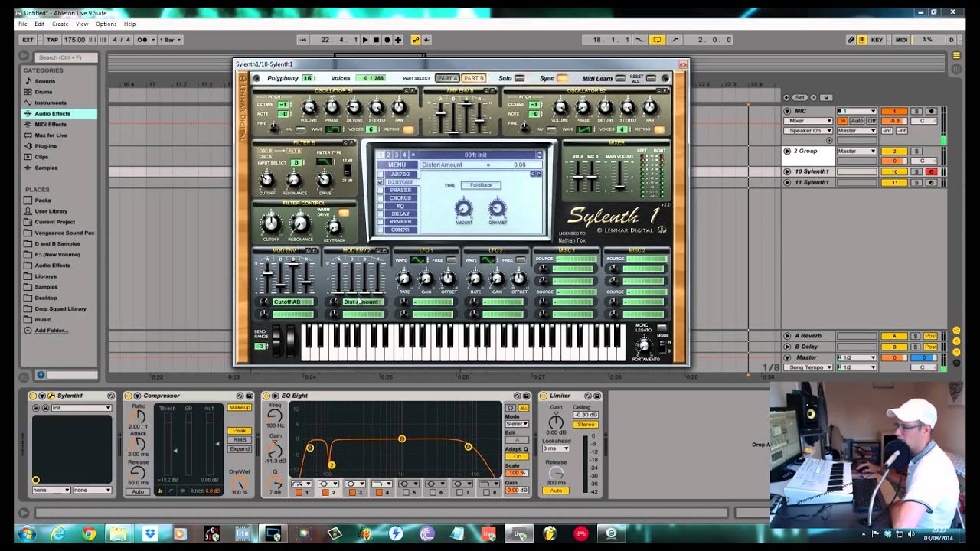The width and height of the screenshot is (980, 551).
Task: Enable the CHORUS effect checkbox
Action: 381,198
